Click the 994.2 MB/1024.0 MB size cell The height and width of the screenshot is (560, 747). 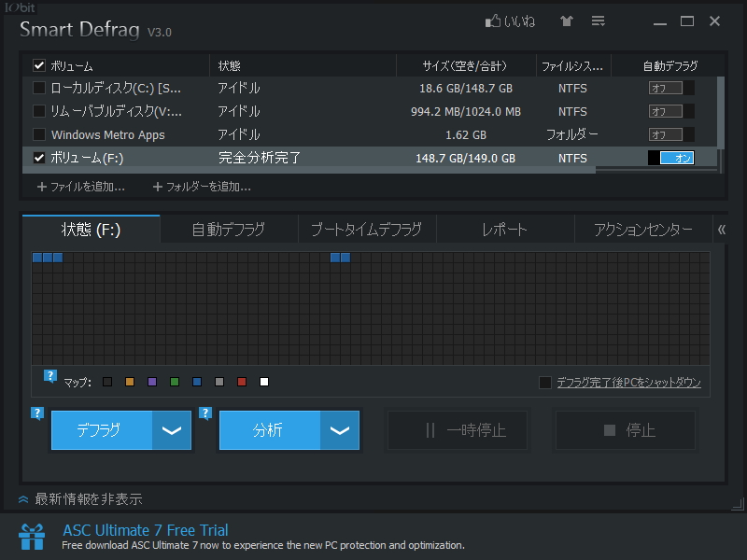[x=466, y=111]
